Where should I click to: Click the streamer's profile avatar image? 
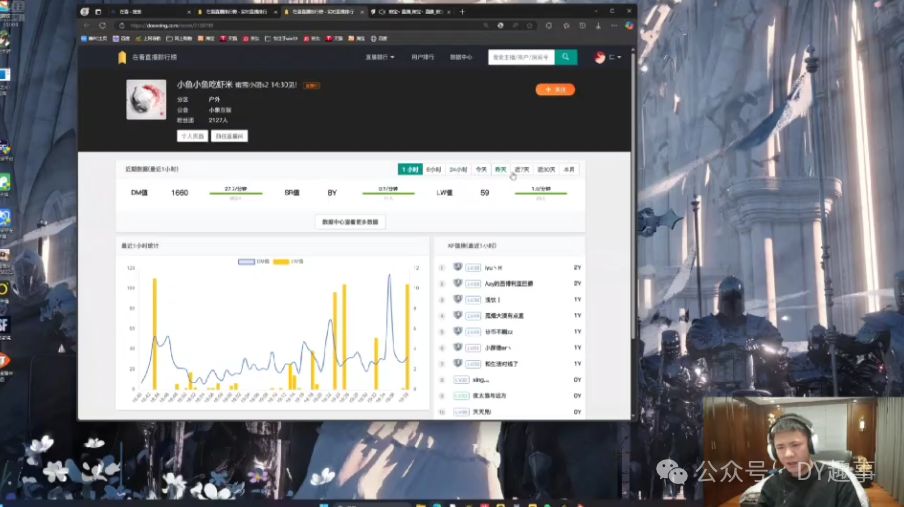[x=146, y=99]
